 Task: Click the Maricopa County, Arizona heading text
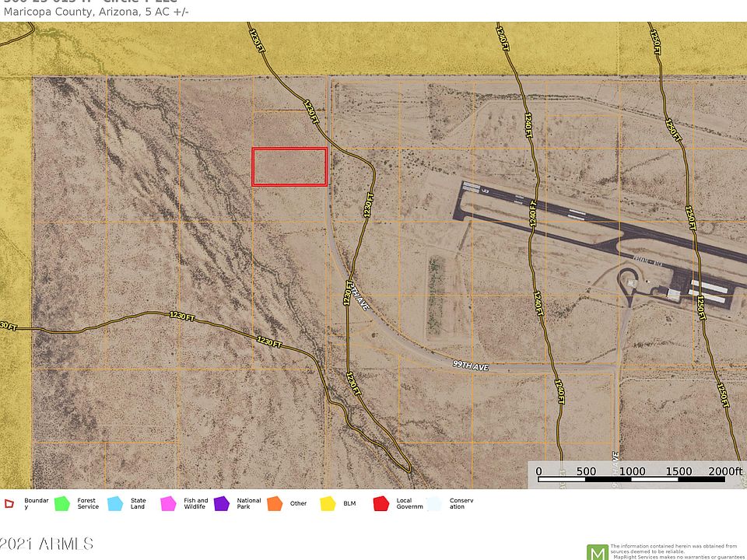pyautogui.click(x=71, y=12)
